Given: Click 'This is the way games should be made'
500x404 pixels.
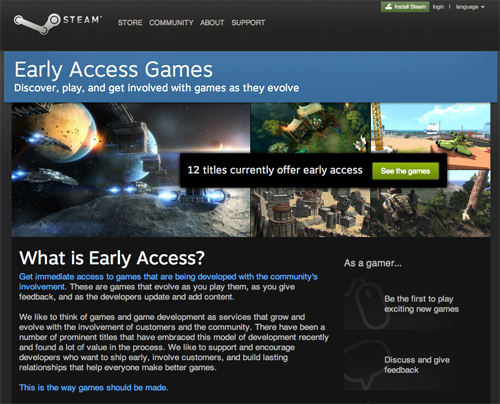Looking at the screenshot, I should coord(93,388).
